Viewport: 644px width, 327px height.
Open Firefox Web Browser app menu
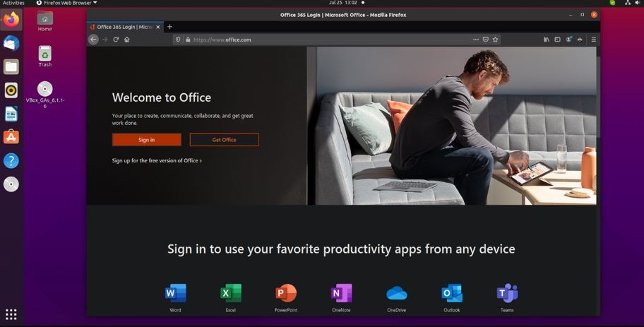(x=66, y=3)
